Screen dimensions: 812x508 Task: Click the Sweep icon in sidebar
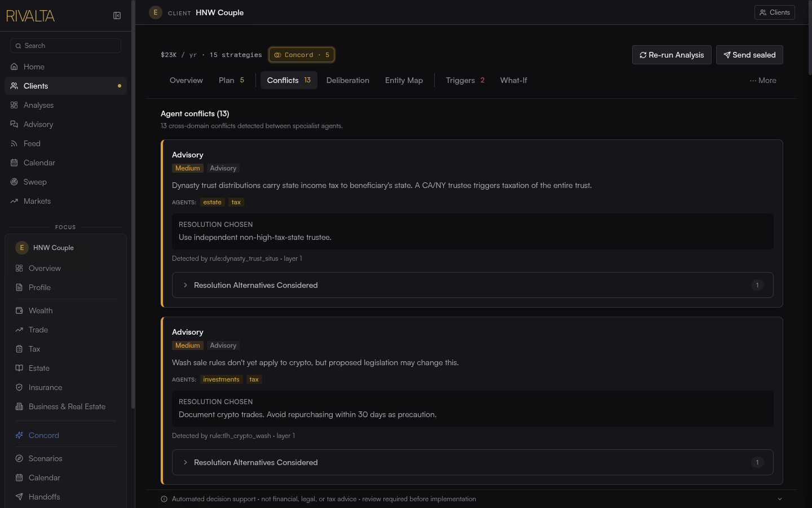tap(14, 182)
